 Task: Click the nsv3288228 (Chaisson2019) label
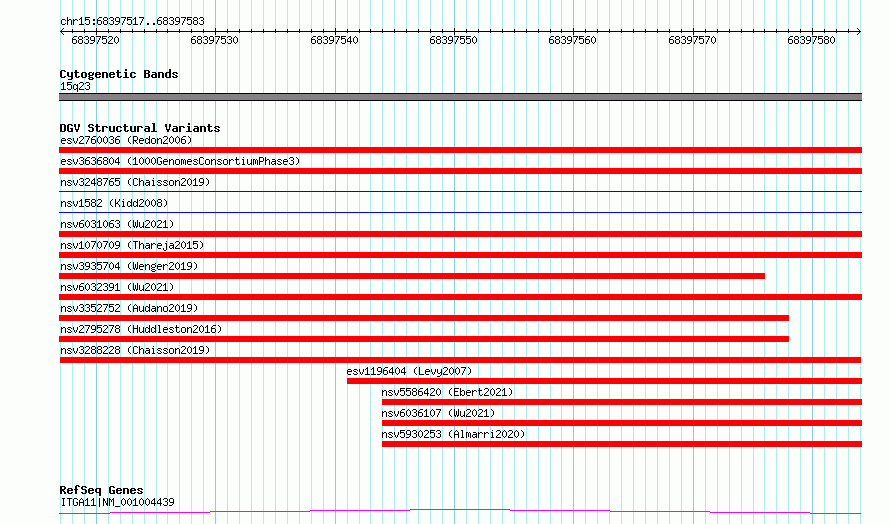(x=135, y=350)
